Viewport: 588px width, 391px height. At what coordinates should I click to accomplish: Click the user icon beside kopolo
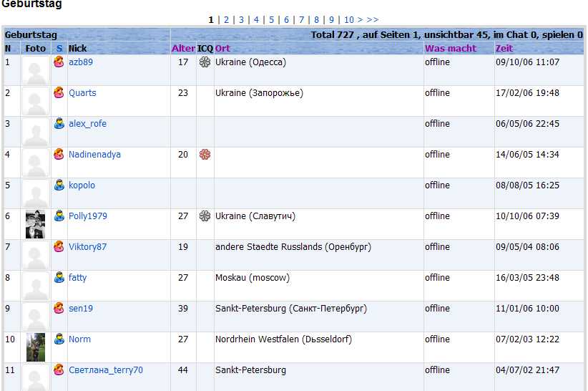(x=59, y=185)
